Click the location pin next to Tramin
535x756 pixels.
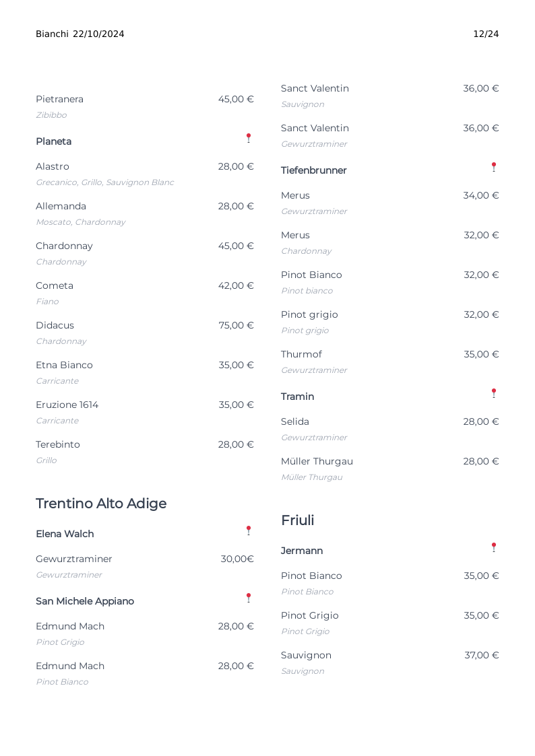493,393
